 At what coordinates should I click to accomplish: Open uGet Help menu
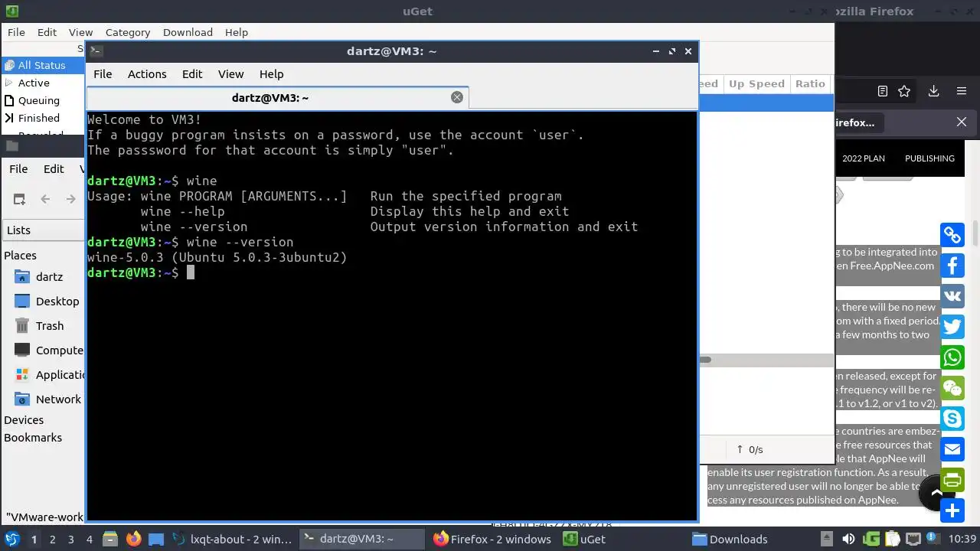(237, 32)
